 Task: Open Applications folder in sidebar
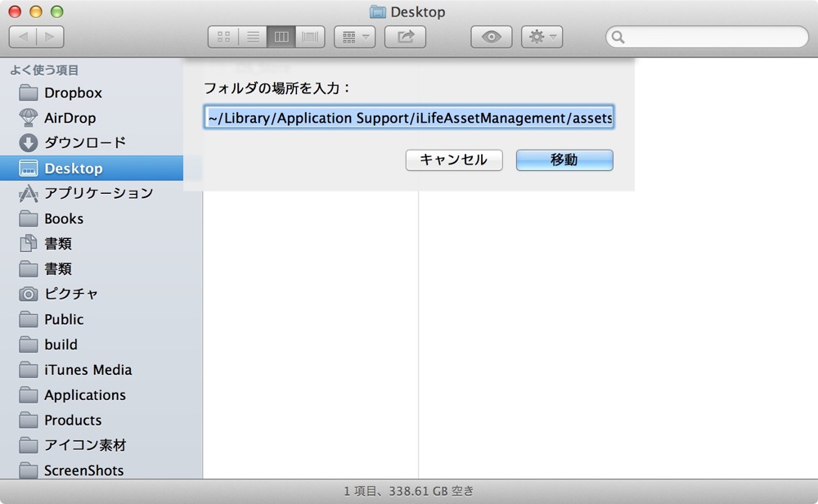coord(101,395)
